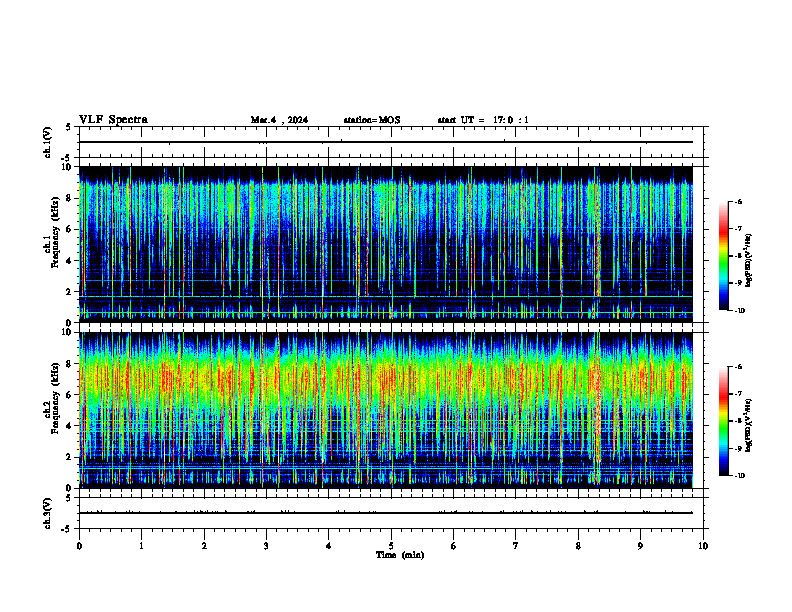Click the ch.3 voltage waveform trace

[386, 513]
